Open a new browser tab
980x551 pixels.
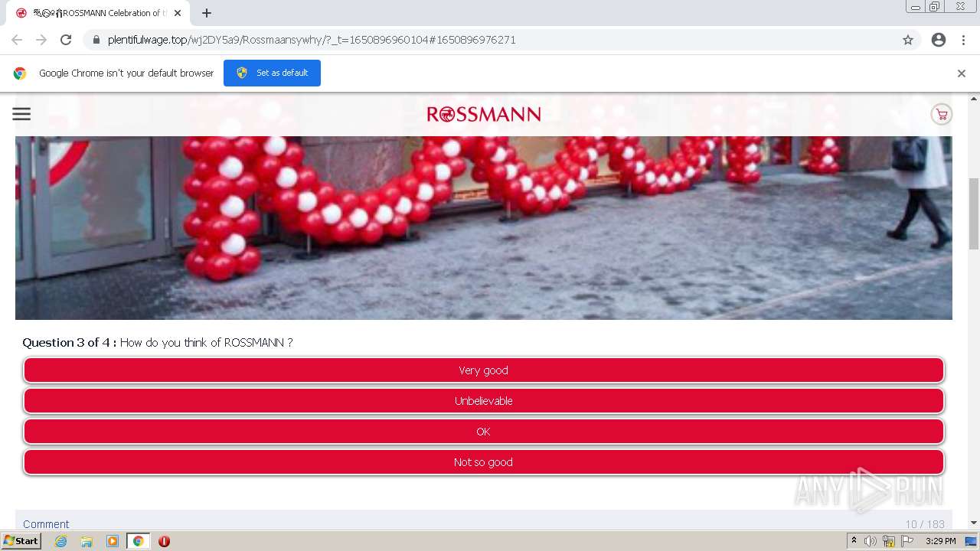(207, 13)
